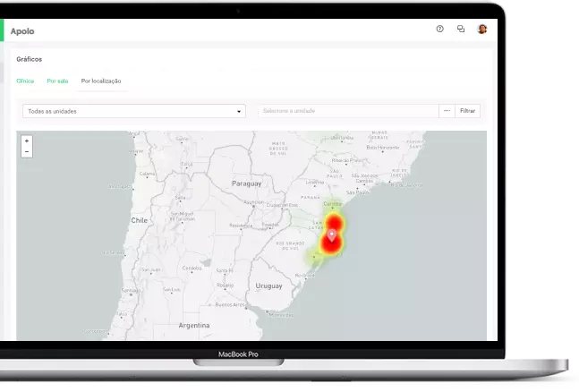Click the upper red heatmap hotspot
This screenshot has height=392, width=579.
pyautogui.click(x=334, y=223)
